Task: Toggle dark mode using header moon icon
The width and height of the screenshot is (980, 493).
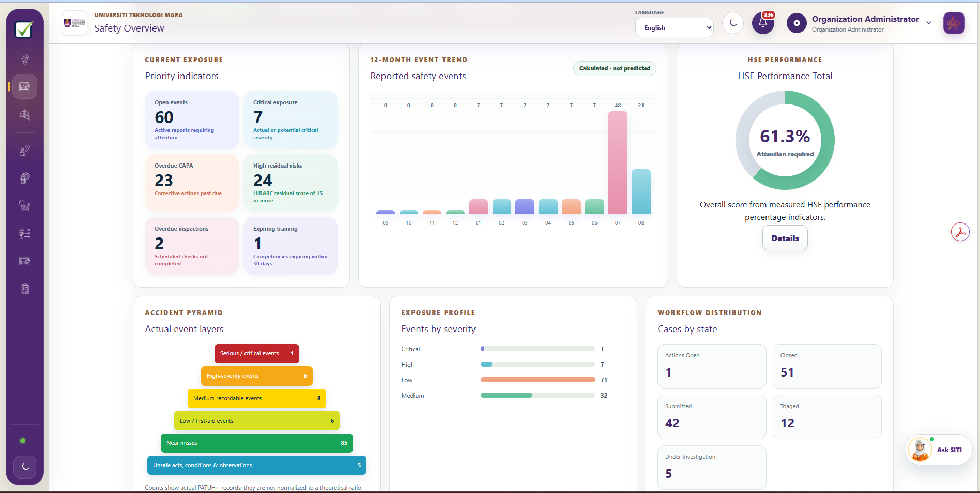Action: (x=733, y=23)
